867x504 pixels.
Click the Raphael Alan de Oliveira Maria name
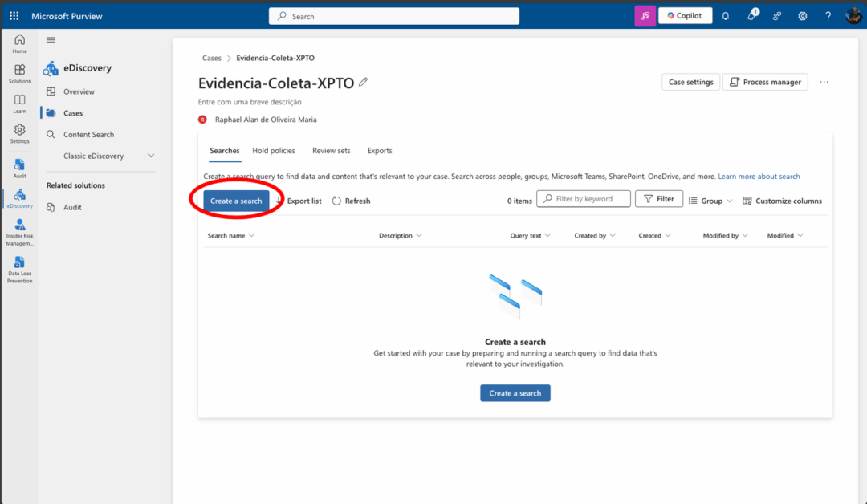(266, 120)
